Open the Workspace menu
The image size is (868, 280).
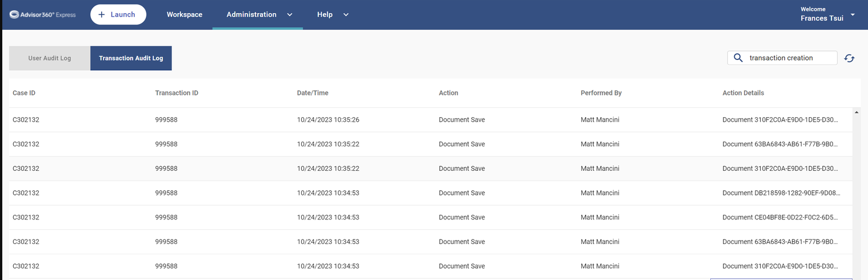185,14
